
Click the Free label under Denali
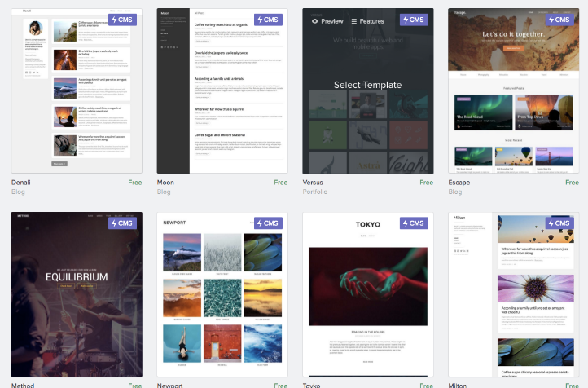point(135,183)
